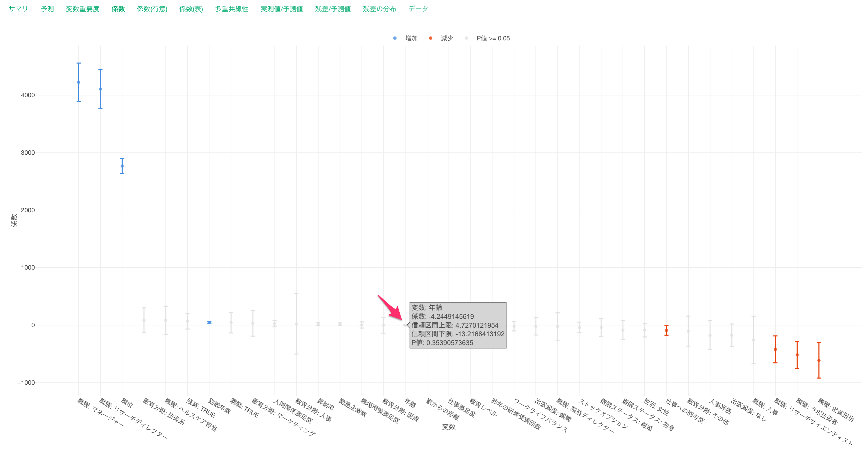This screenshot has width=868, height=466.
Task: Click the tooltip P値: 0.35390573635 line
Action: click(x=442, y=343)
